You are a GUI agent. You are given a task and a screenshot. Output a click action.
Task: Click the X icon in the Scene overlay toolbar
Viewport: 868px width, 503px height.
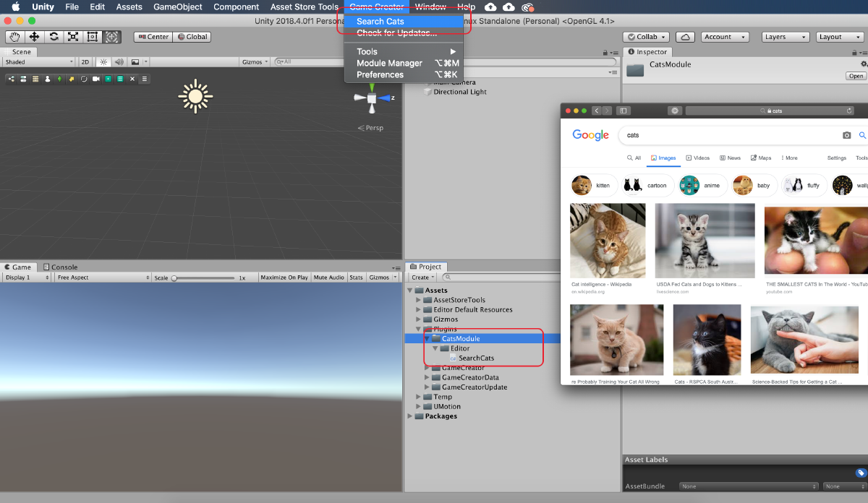(132, 79)
